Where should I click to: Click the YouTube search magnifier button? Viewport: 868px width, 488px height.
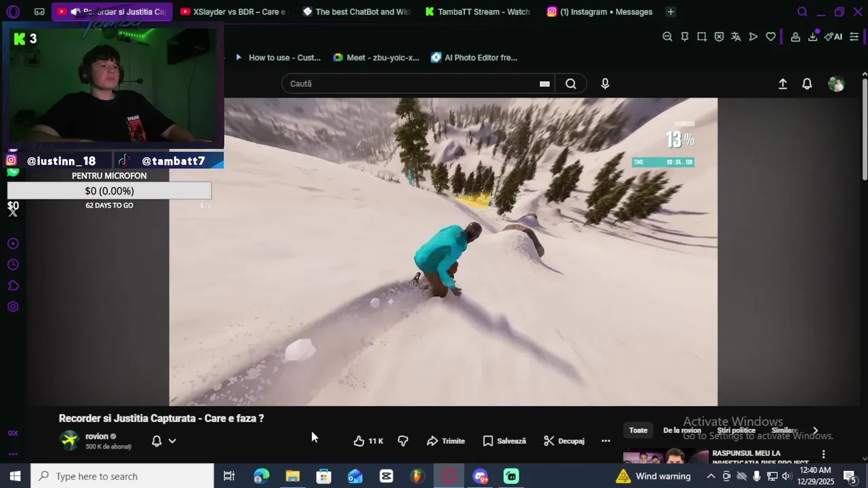click(x=571, y=83)
